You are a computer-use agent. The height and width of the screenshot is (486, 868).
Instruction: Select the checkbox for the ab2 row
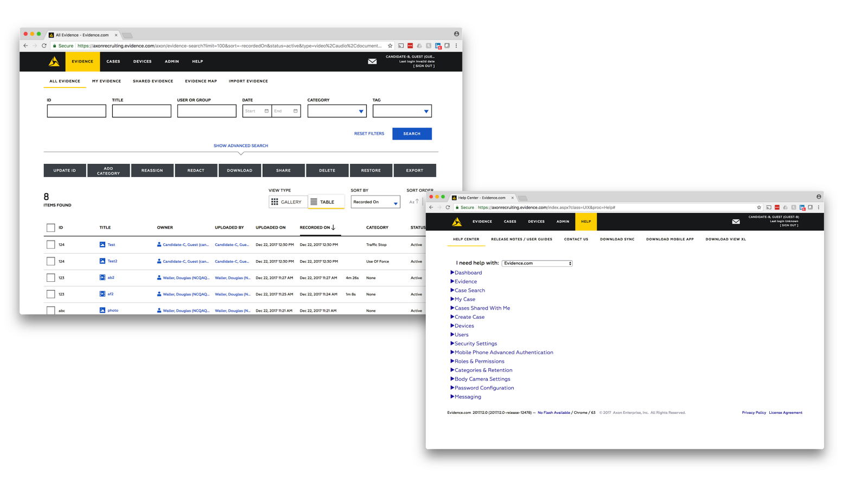tap(50, 278)
